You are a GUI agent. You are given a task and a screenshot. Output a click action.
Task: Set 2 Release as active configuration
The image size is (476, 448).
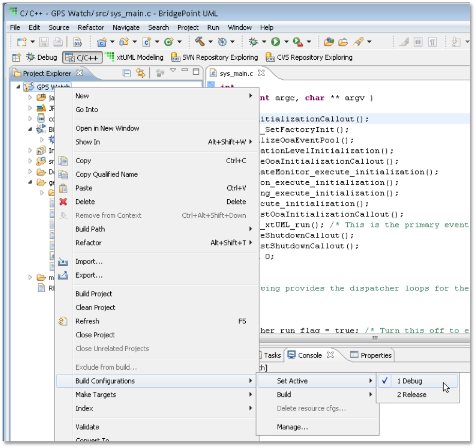pyautogui.click(x=411, y=394)
